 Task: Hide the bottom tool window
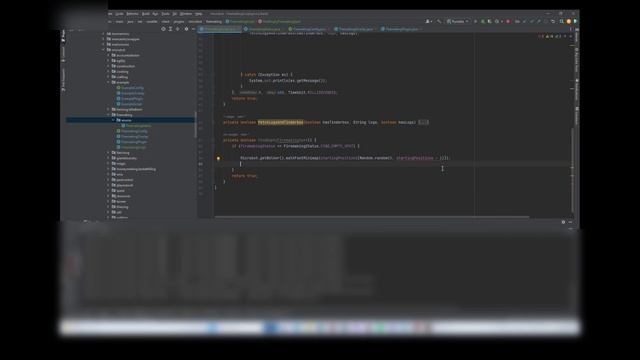click(x=570, y=222)
